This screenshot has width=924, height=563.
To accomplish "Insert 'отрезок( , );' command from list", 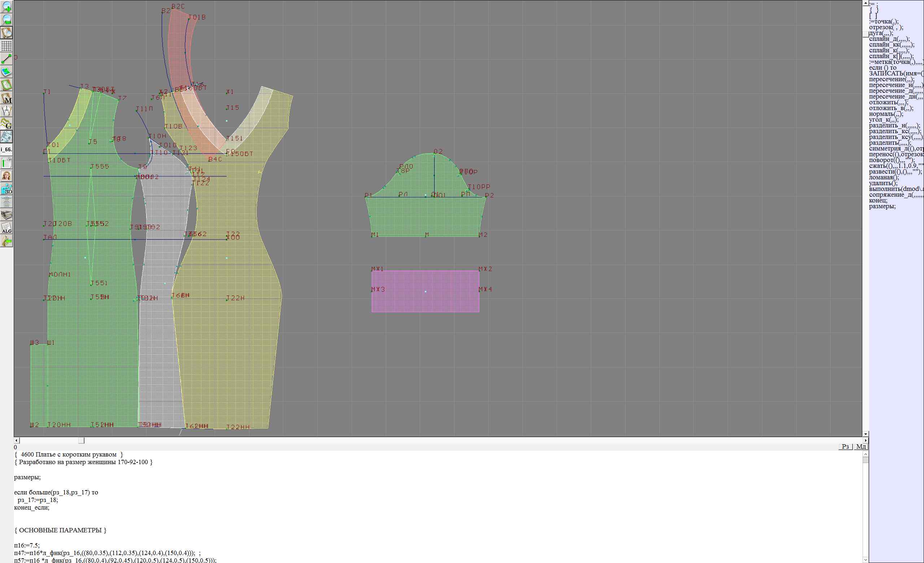I will point(886,27).
